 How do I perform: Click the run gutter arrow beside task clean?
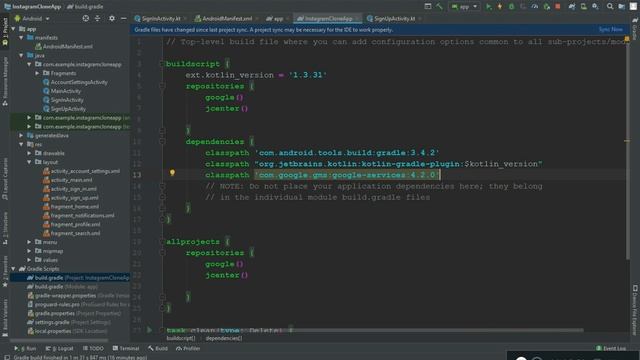149,329
